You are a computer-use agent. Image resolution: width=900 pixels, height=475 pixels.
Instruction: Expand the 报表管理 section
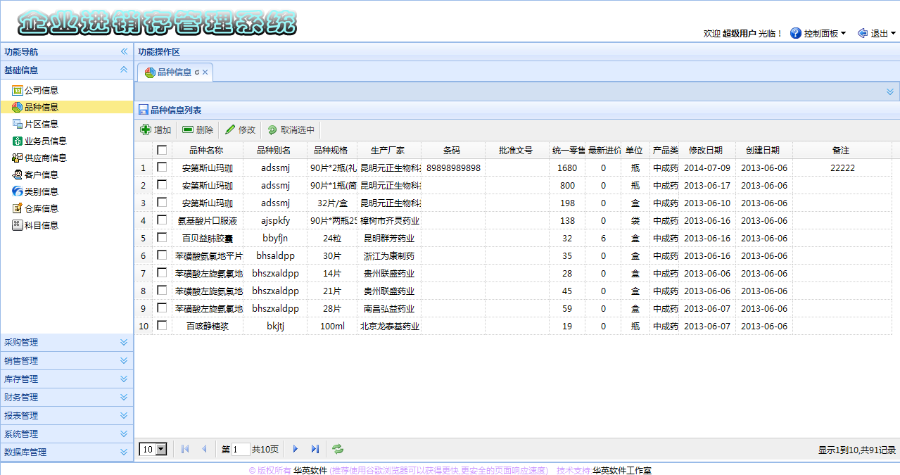124,415
